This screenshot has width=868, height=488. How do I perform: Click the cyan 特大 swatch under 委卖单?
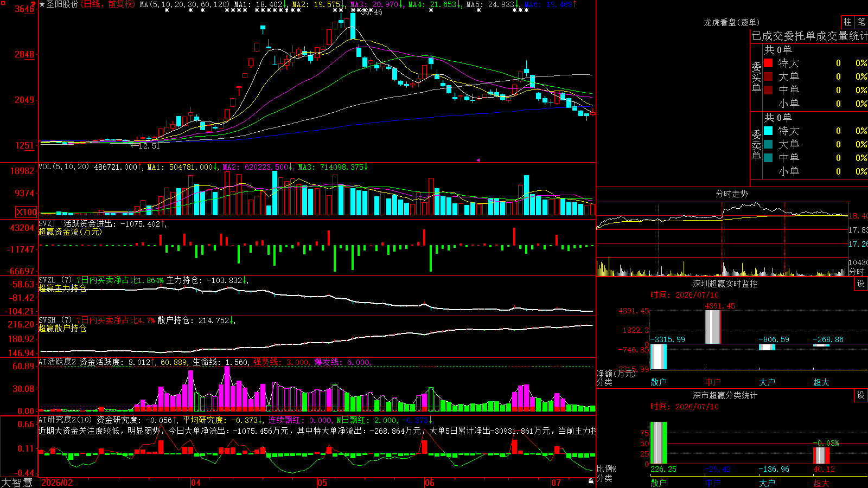pos(768,131)
